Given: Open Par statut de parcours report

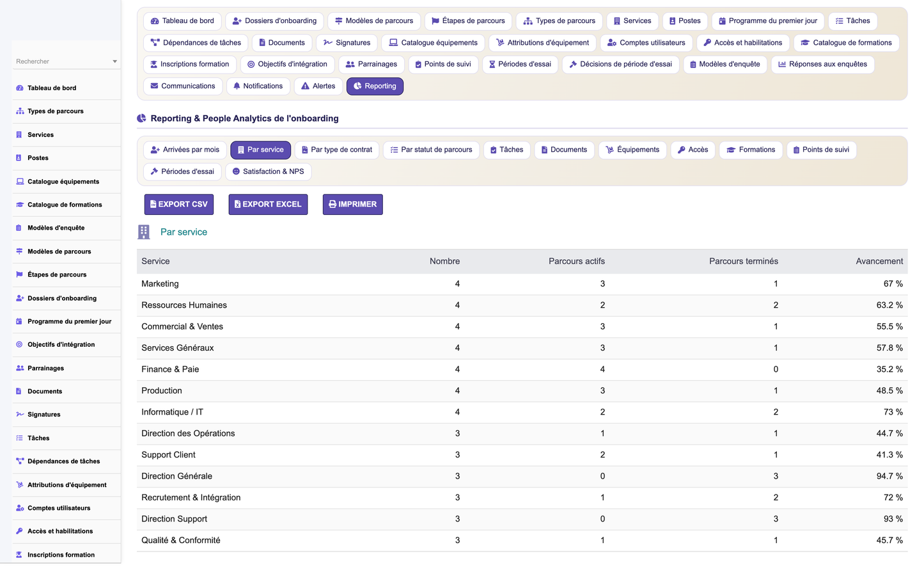Looking at the screenshot, I should pos(431,150).
